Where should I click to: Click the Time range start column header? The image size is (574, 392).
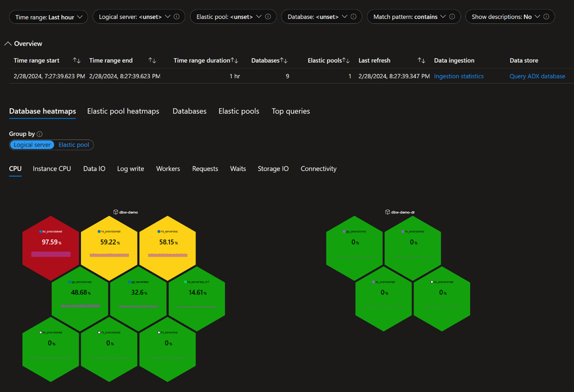(x=37, y=60)
